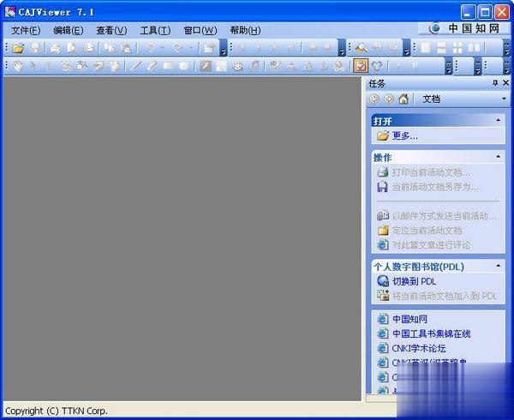Click the copy icon in the toolbar
The width and height of the screenshot is (514, 420).
tap(109, 48)
